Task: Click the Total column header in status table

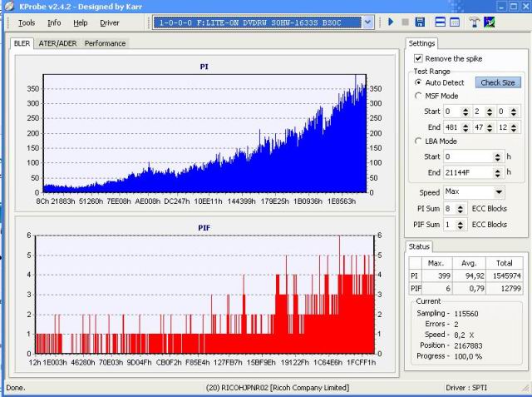Action: coord(505,263)
